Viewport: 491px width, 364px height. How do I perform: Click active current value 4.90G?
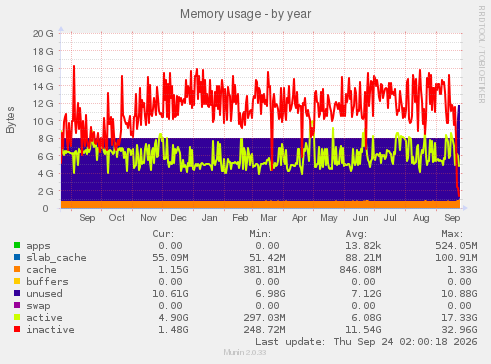(x=173, y=318)
